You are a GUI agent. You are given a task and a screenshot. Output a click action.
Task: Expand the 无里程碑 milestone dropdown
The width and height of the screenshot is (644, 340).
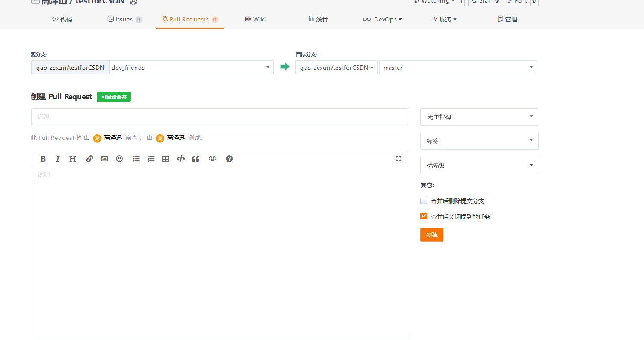(x=479, y=117)
